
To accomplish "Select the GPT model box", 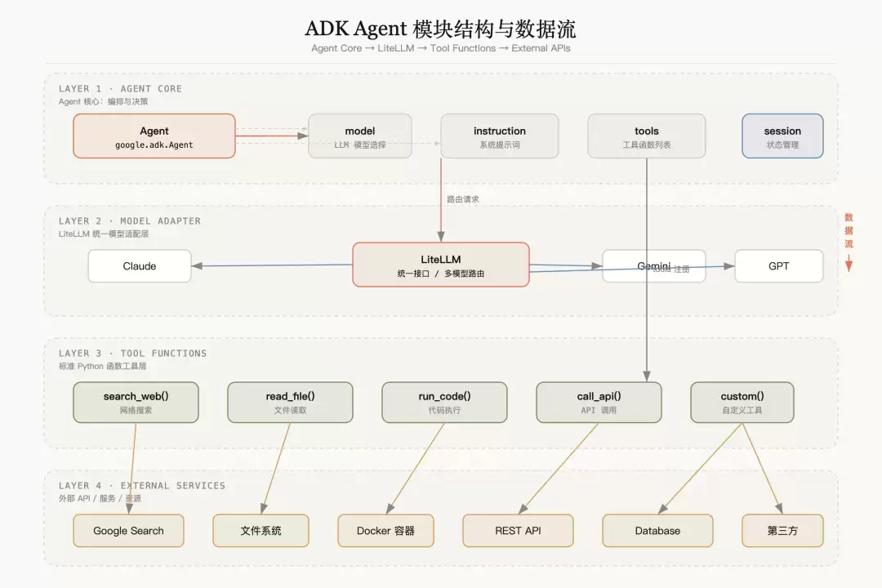I will [779, 266].
